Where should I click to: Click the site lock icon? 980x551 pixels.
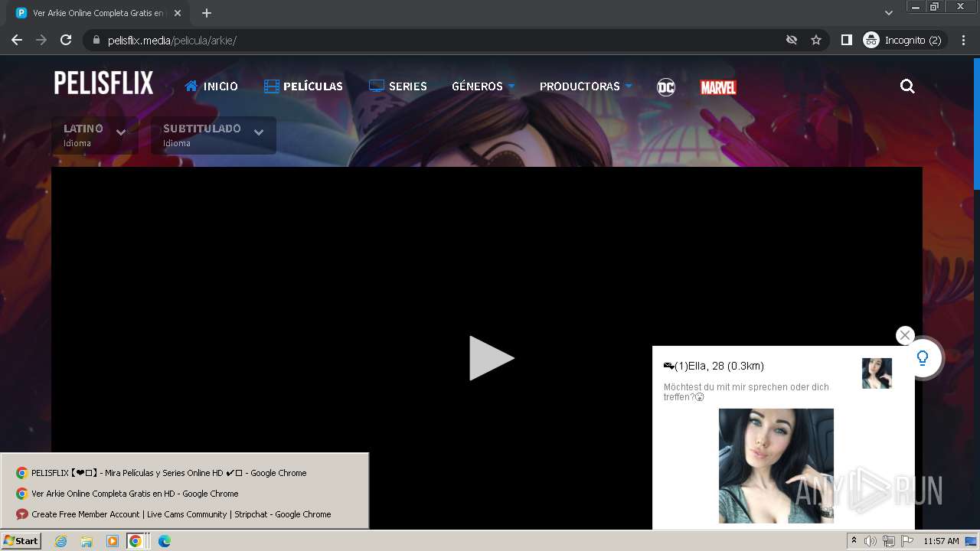[x=96, y=40]
